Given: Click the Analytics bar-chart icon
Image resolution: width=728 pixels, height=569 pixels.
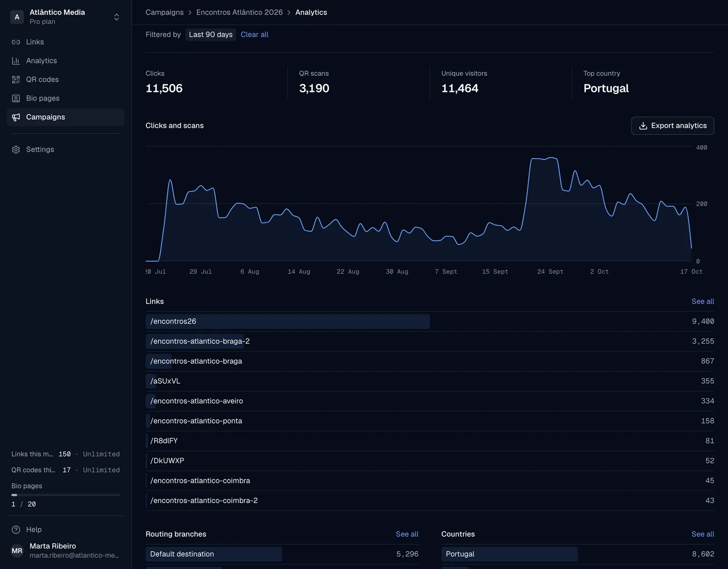Looking at the screenshot, I should pos(16,61).
